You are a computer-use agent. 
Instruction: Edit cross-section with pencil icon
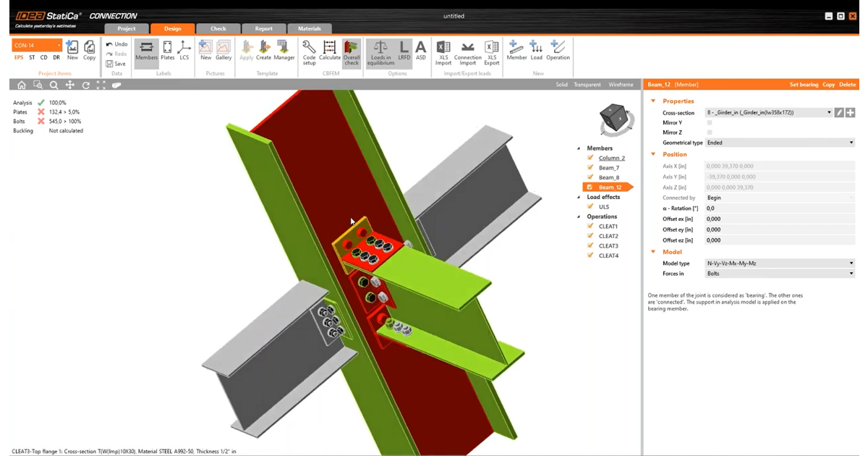839,113
